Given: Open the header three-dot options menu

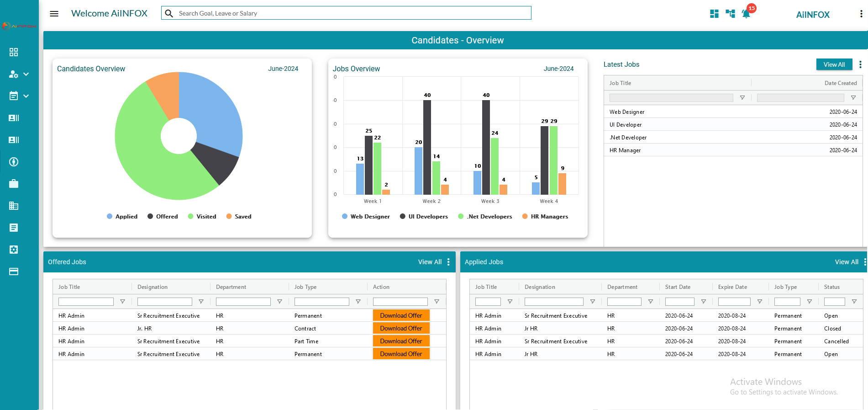Looking at the screenshot, I should tap(861, 14).
